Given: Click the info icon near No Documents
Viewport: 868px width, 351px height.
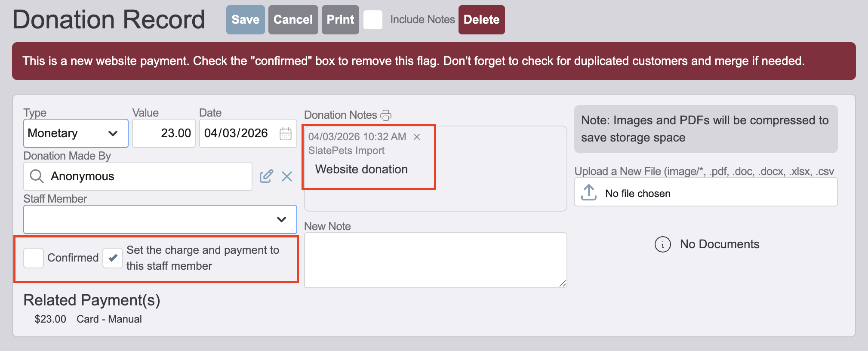Looking at the screenshot, I should [662, 244].
